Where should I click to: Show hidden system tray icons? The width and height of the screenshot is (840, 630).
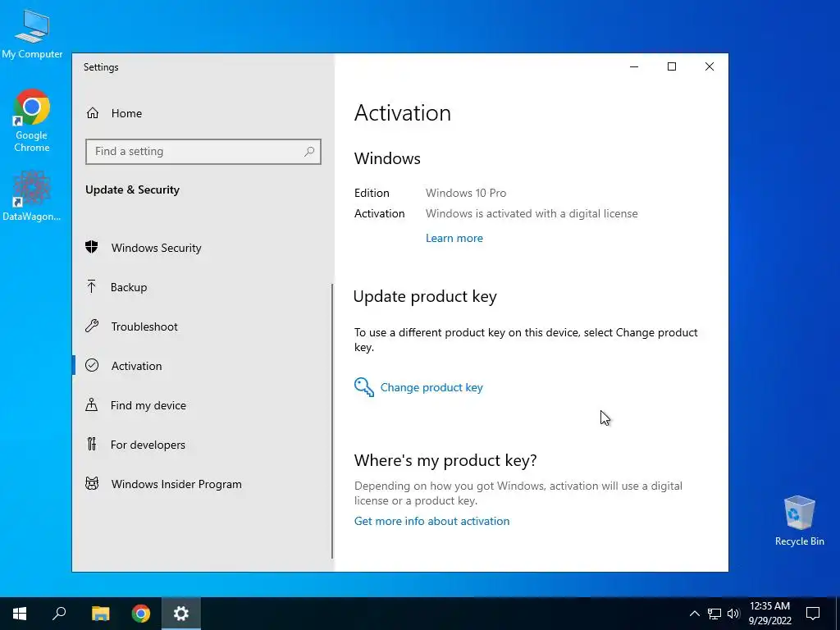coord(694,614)
